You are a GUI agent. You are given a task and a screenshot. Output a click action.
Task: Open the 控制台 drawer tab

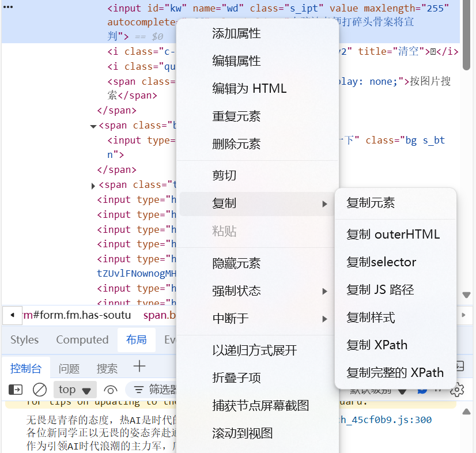pyautogui.click(x=26, y=368)
